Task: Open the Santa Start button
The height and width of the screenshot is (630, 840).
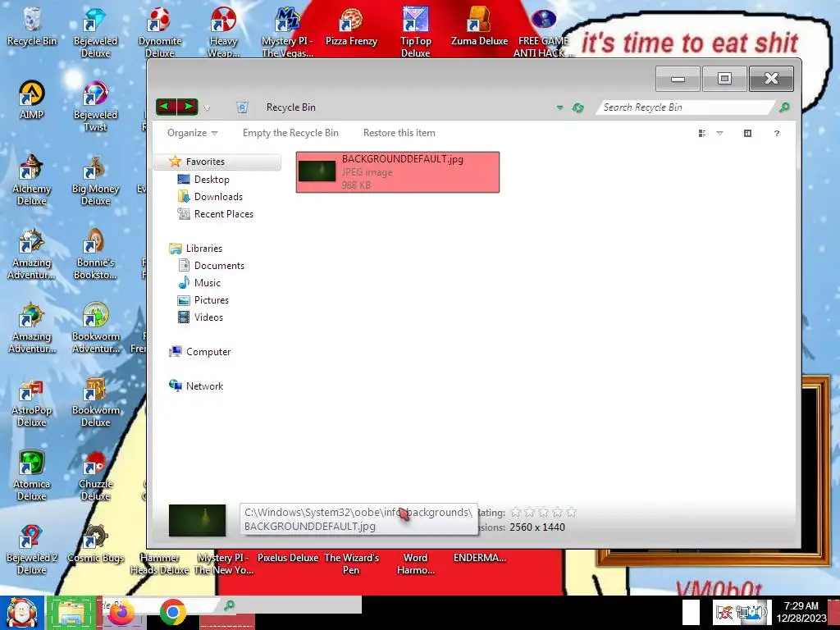Action: pyautogui.click(x=21, y=613)
